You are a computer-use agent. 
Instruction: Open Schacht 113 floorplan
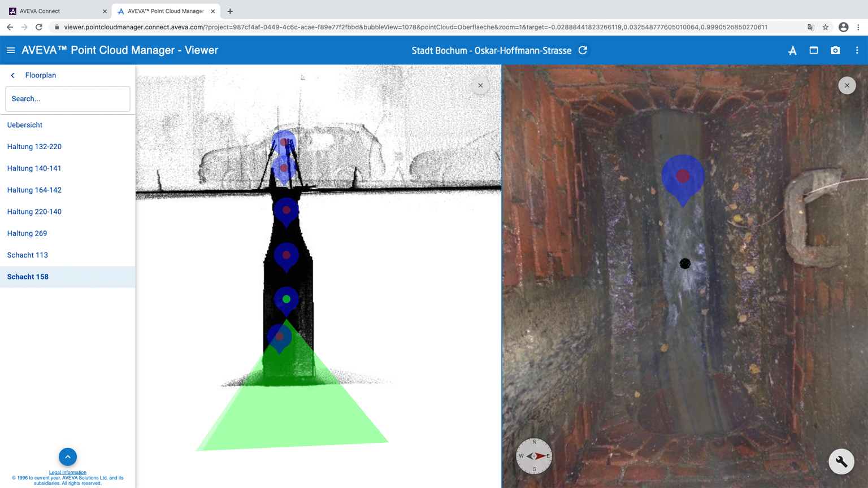pos(28,255)
